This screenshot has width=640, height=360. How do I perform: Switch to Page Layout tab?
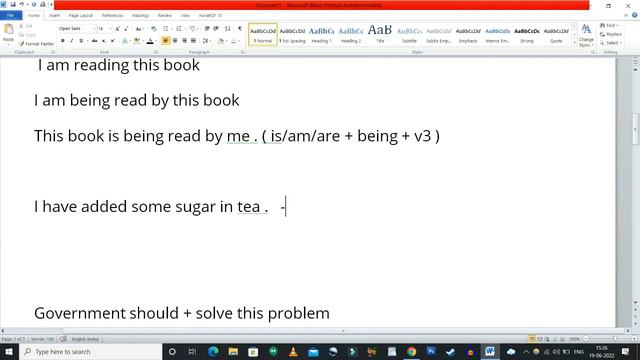[x=80, y=16]
